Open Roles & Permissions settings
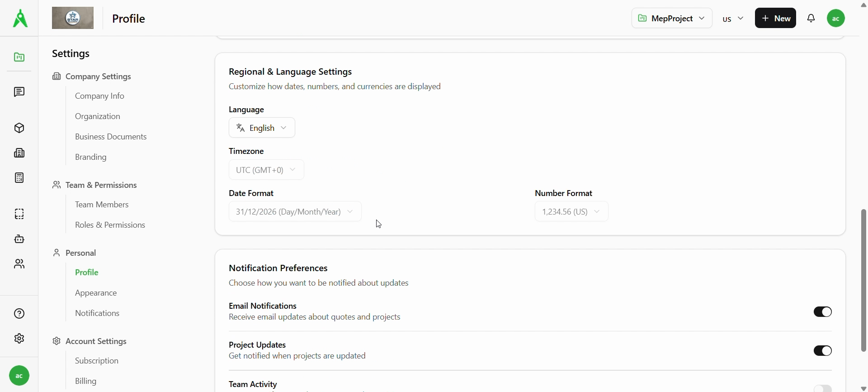 pyautogui.click(x=110, y=225)
